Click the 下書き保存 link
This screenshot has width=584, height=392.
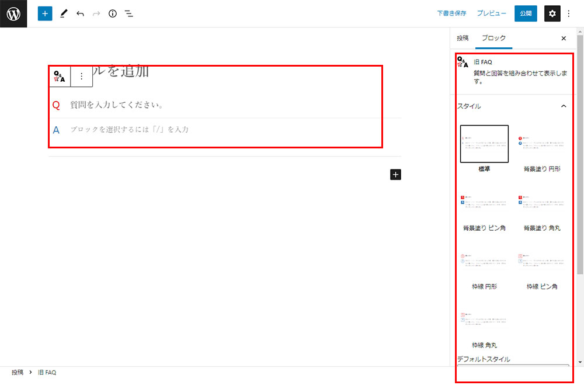tap(452, 13)
